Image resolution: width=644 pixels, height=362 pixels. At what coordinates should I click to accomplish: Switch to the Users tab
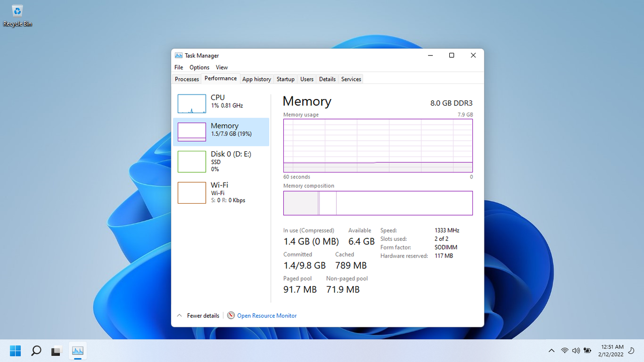coord(307,79)
